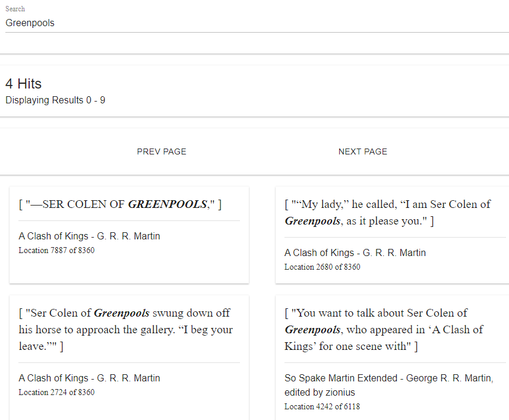
Task: Click book title above Location 2680
Action: 355,252
